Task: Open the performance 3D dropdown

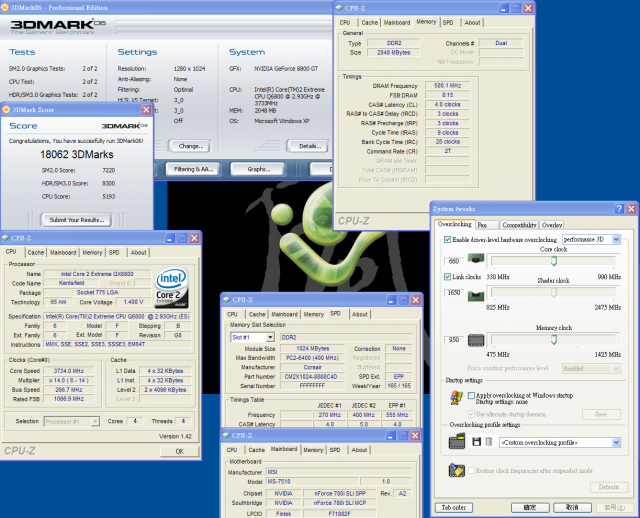Action: click(x=591, y=240)
